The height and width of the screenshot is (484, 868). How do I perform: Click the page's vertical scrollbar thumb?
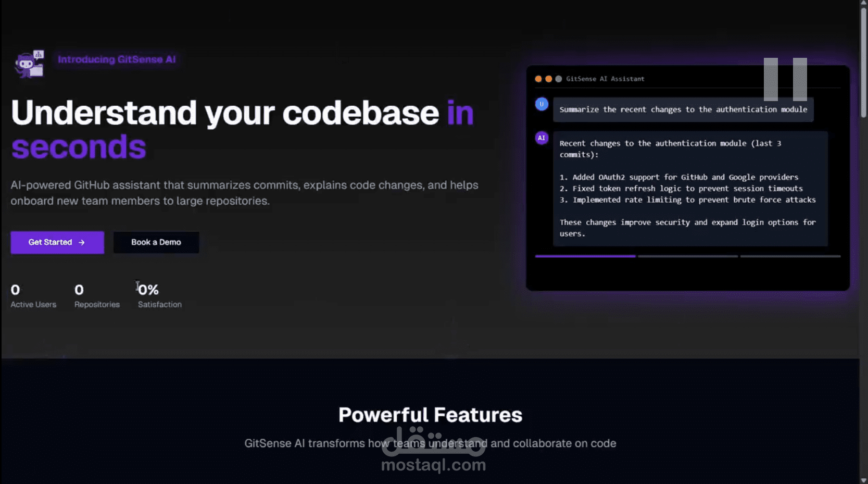(x=864, y=63)
